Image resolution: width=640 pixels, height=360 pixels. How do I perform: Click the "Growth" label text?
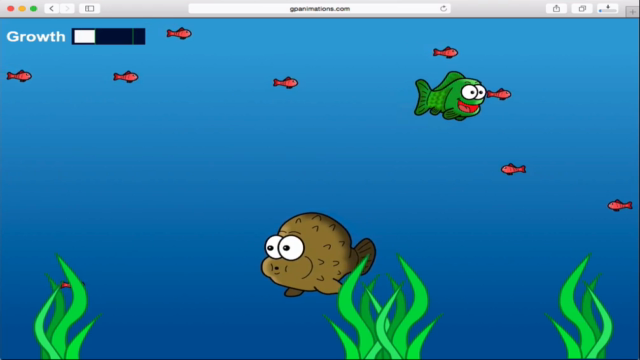click(36, 37)
